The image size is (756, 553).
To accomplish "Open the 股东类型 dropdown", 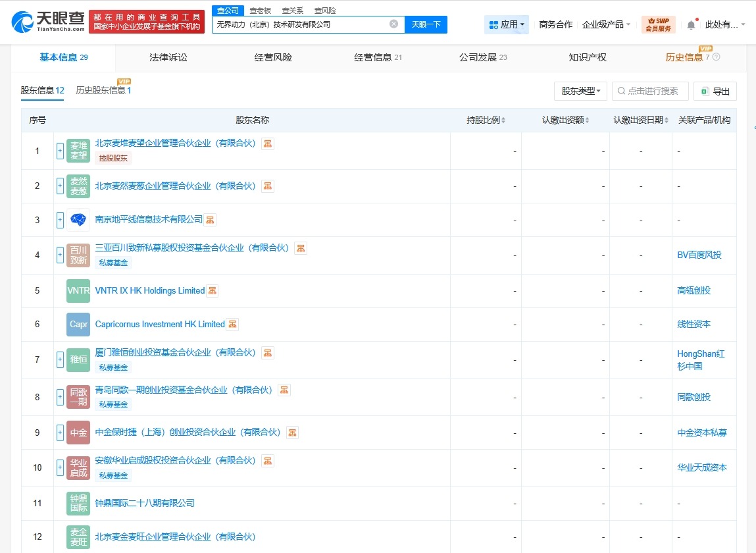I will click(x=580, y=91).
